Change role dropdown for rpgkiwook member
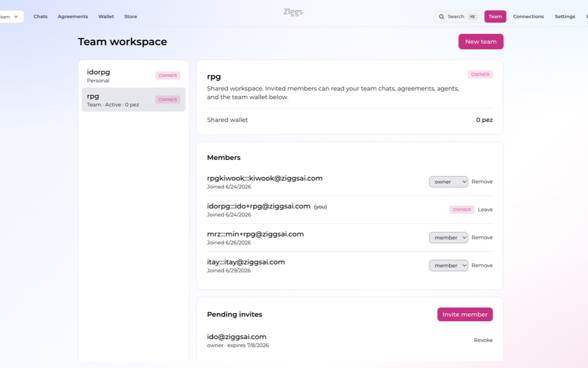 coord(448,182)
